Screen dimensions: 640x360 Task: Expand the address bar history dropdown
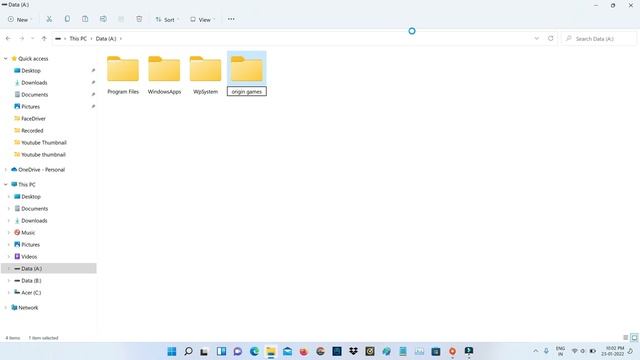coord(536,38)
